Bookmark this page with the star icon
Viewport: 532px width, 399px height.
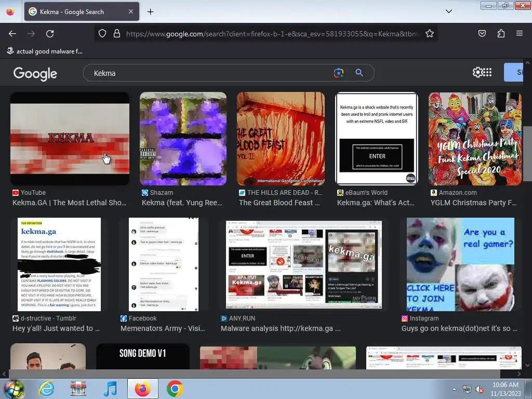430,33
